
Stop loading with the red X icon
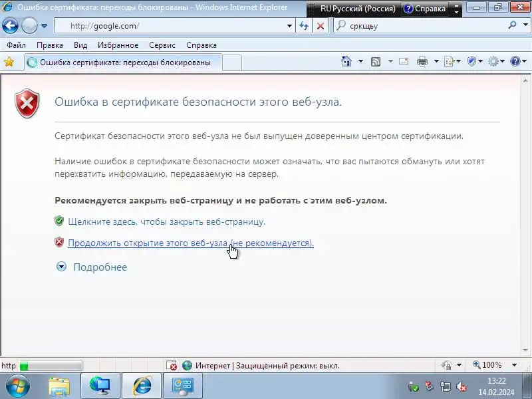tap(321, 26)
